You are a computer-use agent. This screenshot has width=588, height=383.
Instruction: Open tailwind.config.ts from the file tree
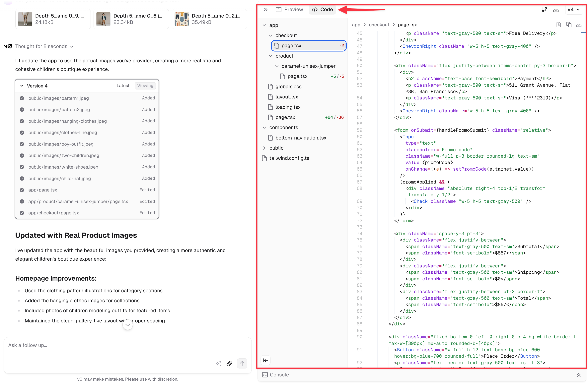point(289,158)
